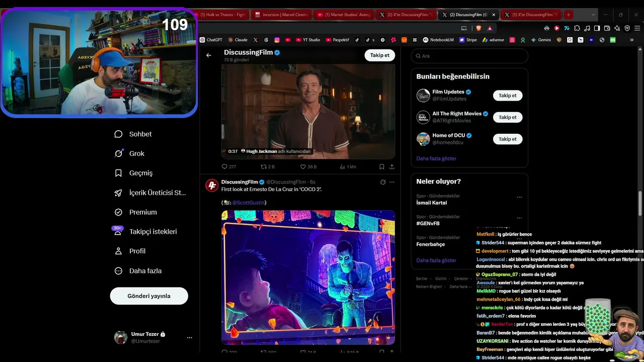Click the Grok icon on COCO 2 post
Image resolution: width=644 pixels, height=362 pixels.
tap(383, 182)
